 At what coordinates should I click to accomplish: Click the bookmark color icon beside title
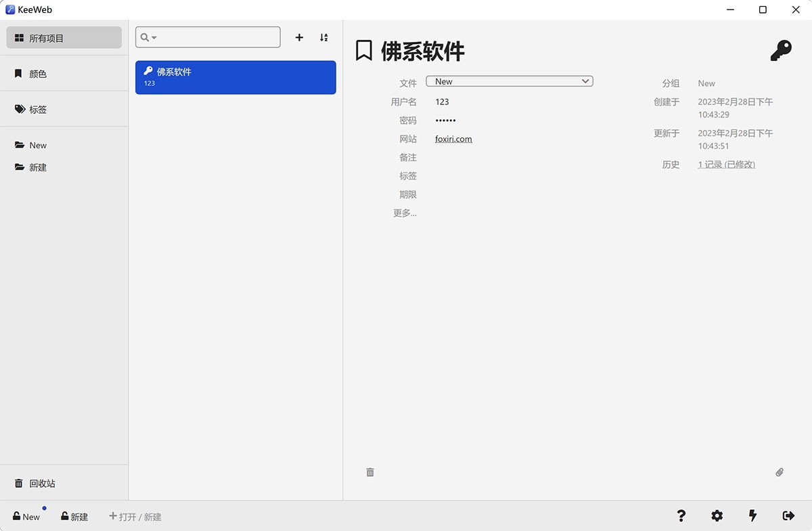(364, 51)
